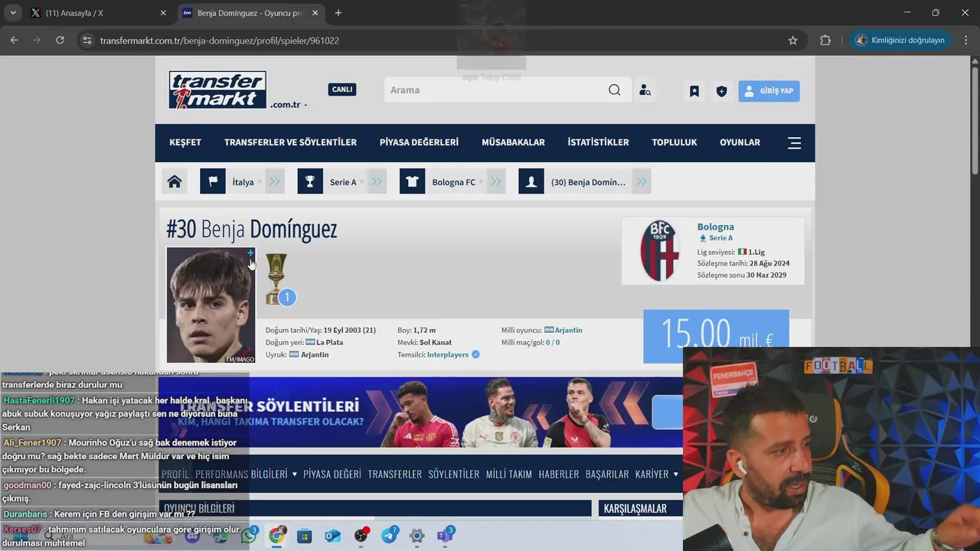This screenshot has height=551, width=980.
Task: Open Telegram from the taskbar
Action: coord(389,536)
